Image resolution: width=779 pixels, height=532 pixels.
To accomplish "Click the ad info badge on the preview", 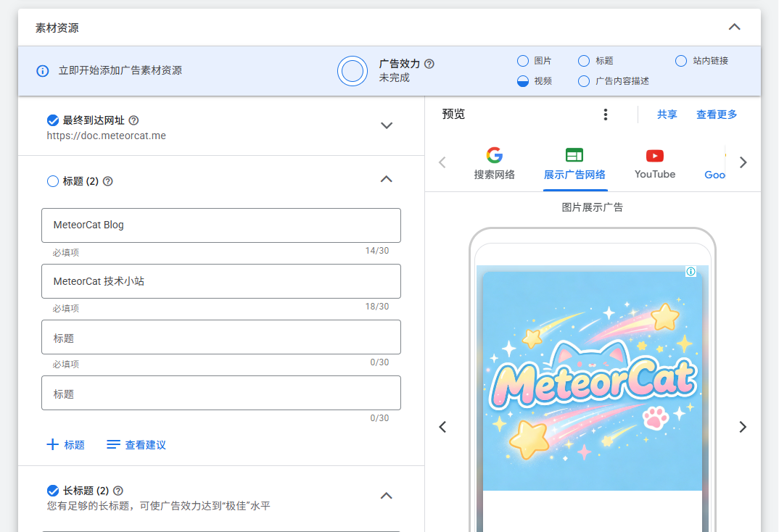I will click(x=691, y=272).
